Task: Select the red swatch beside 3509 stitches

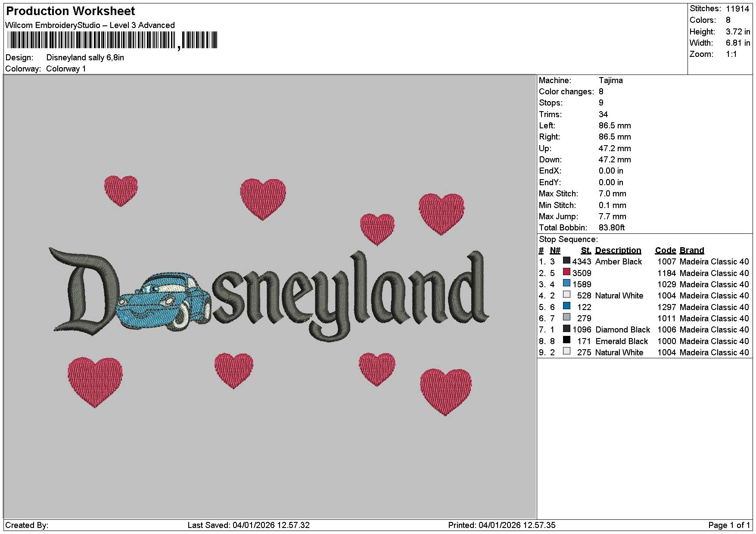Action: [566, 272]
